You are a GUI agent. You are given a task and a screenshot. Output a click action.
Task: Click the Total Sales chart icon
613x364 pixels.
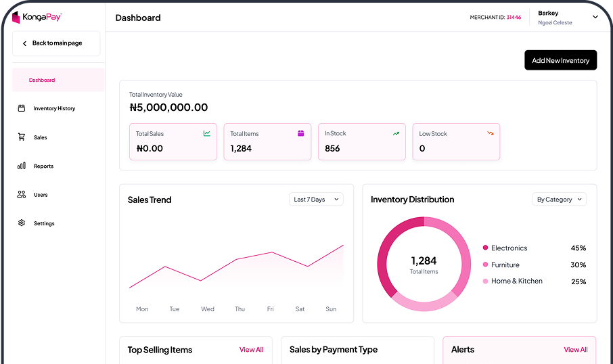point(207,133)
